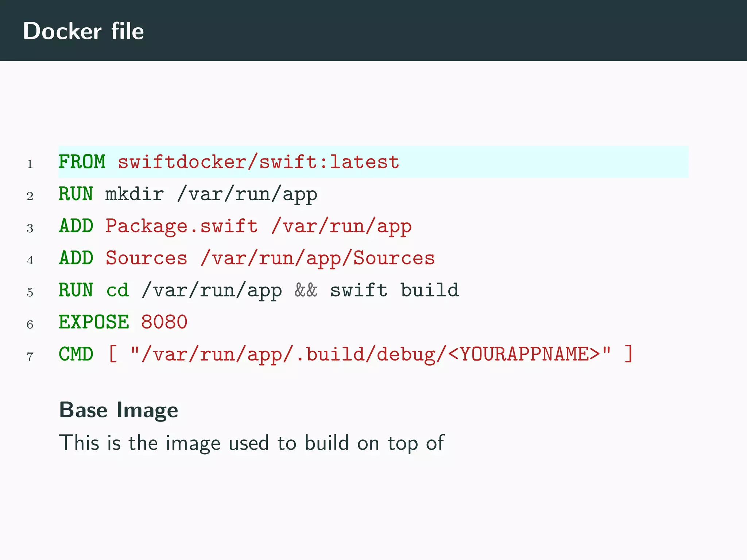747x560 pixels.
Task: Click the highlighted cyan bar on line 1
Action: (547, 162)
